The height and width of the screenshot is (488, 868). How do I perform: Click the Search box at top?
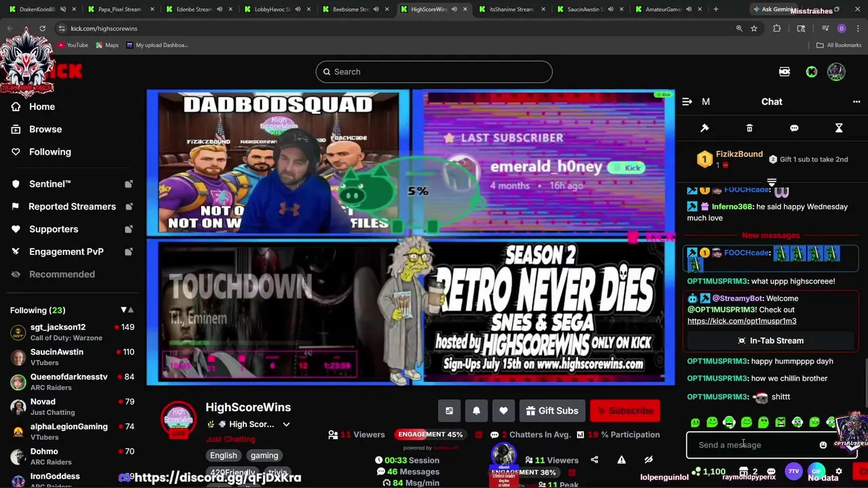[434, 72]
